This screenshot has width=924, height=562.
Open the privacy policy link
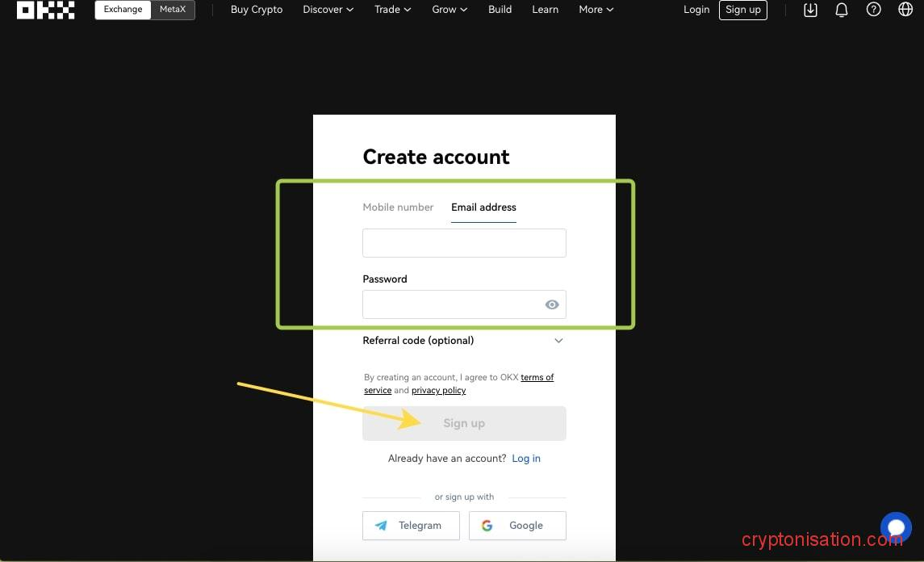pyautogui.click(x=438, y=391)
